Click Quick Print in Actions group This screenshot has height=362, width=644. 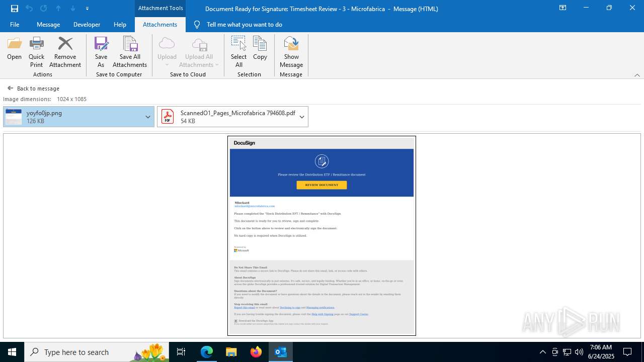pos(37,52)
